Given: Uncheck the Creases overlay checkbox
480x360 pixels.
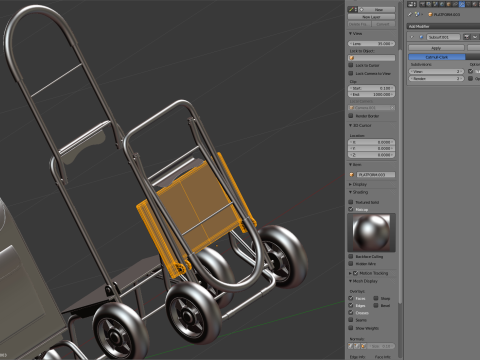Looking at the screenshot, I should (351, 313).
